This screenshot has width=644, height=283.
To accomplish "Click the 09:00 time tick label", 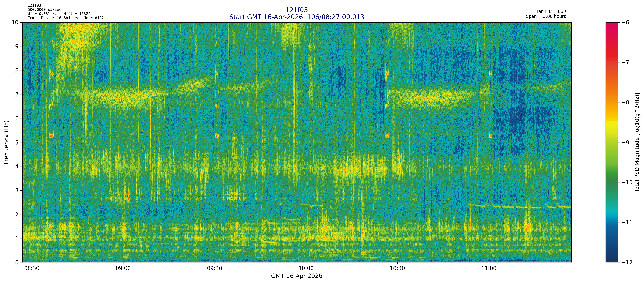I will click(x=123, y=268).
